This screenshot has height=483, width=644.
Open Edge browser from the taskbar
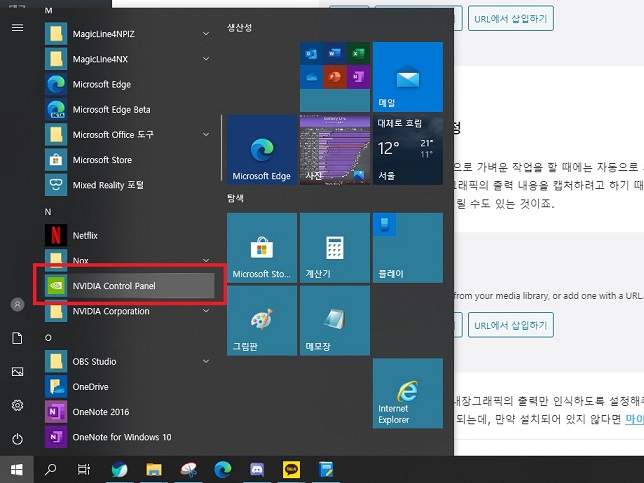point(223,469)
